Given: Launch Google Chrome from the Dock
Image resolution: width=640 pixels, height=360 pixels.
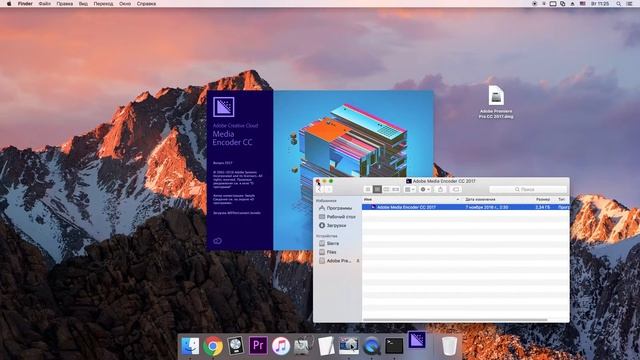Looking at the screenshot, I should [x=213, y=346].
